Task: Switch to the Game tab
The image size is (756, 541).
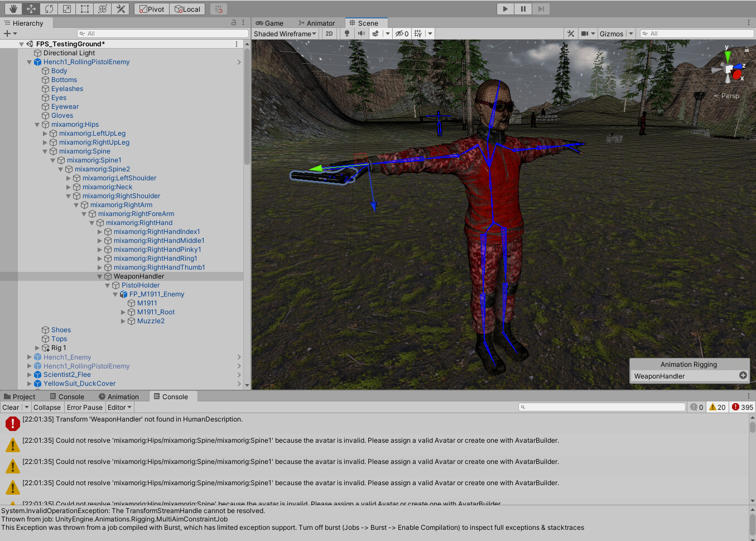Action: [272, 23]
